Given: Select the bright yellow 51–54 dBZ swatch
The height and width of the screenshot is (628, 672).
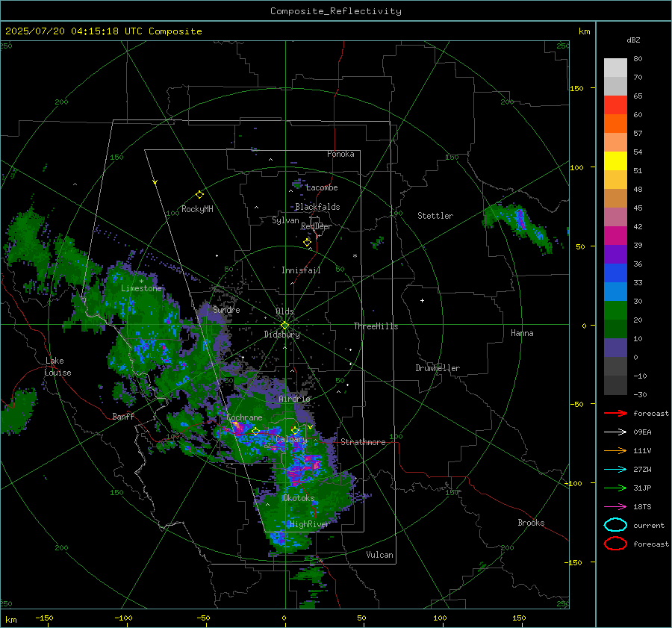Looking at the screenshot, I should 615,161.
